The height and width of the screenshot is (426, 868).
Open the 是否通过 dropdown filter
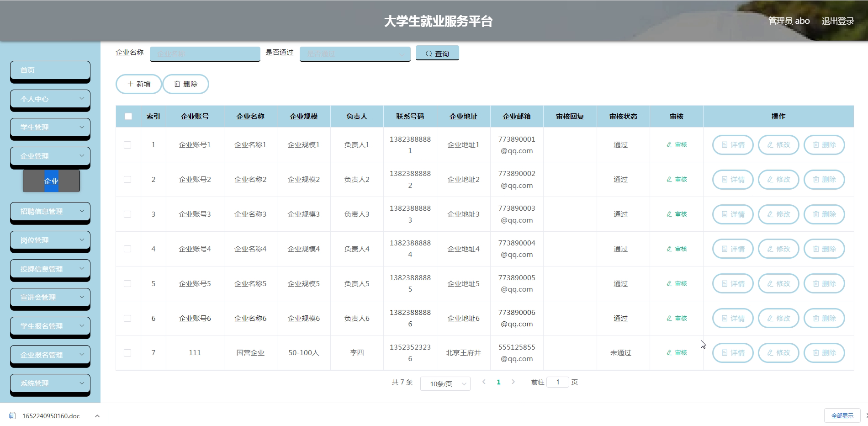pyautogui.click(x=355, y=54)
